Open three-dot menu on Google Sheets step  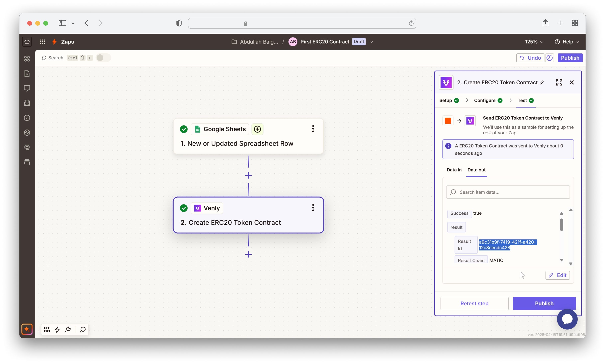click(x=313, y=129)
